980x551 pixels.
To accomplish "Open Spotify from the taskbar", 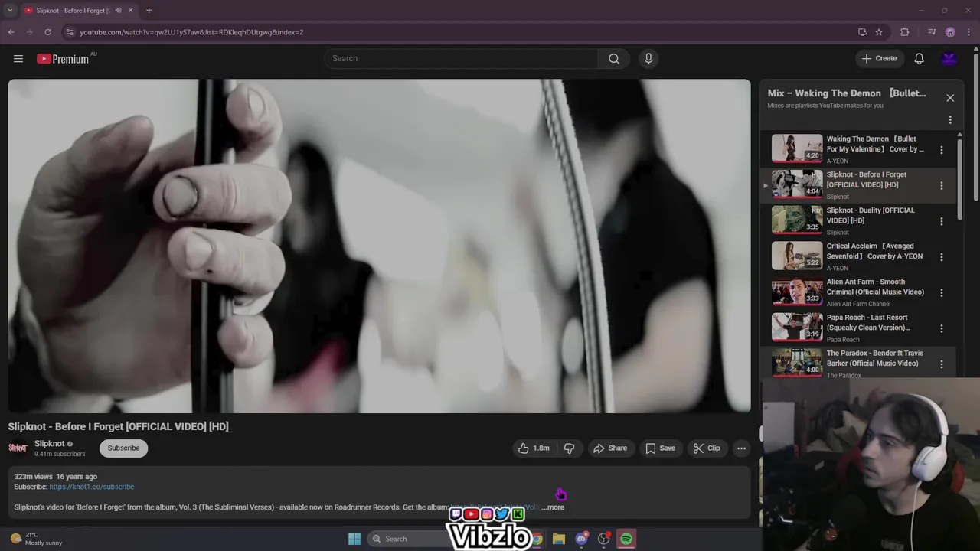I will tap(626, 539).
